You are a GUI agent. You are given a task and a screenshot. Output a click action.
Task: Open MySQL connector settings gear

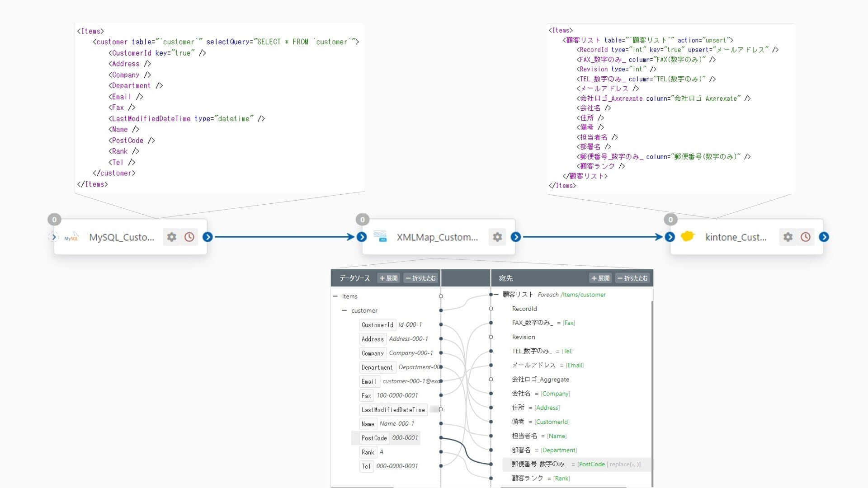coord(171,237)
